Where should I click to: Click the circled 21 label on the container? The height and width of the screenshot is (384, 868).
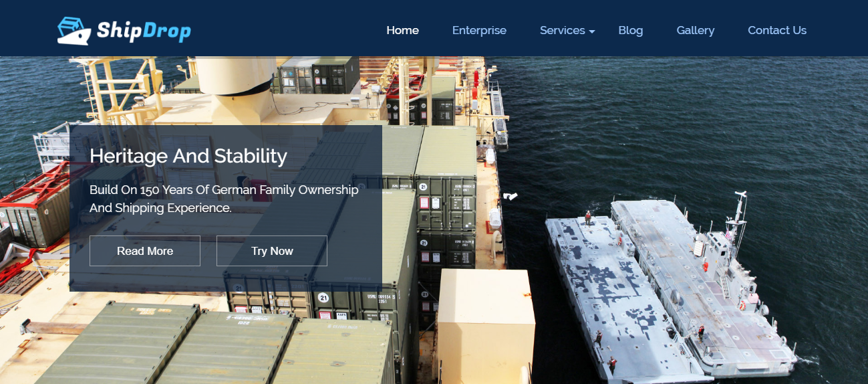pos(323,298)
